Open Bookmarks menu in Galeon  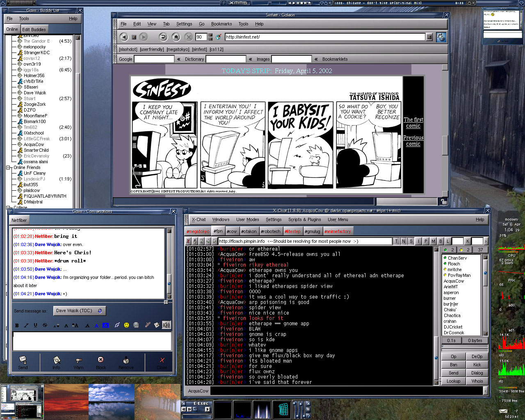tap(221, 24)
